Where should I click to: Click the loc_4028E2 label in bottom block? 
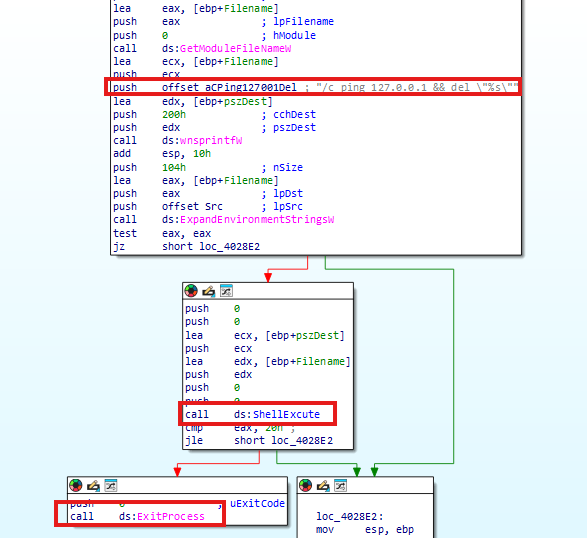tap(350, 517)
